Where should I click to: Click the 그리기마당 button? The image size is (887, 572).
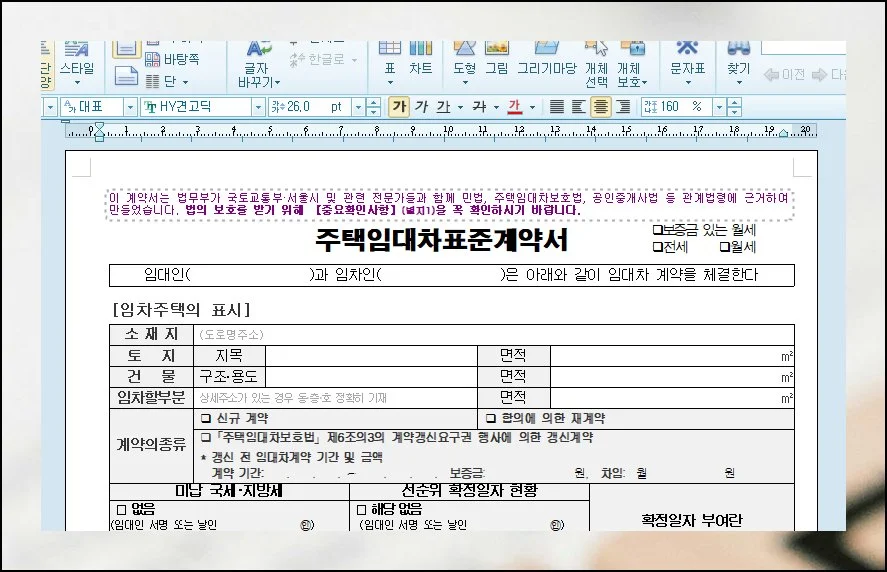[546, 59]
